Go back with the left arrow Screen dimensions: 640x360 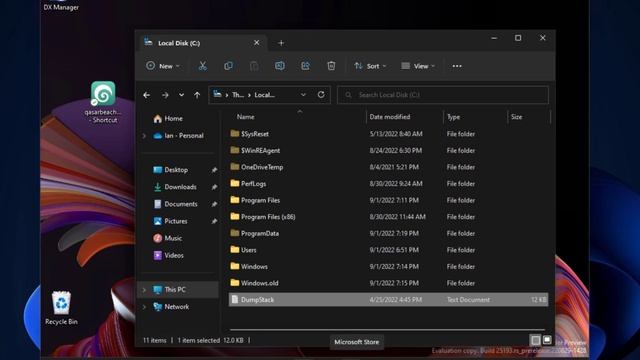tap(147, 95)
